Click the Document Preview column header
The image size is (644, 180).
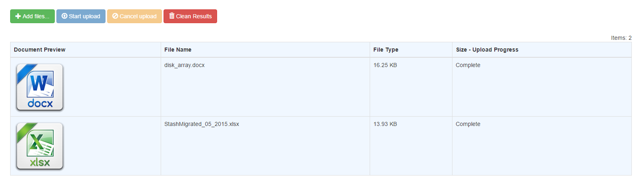click(x=39, y=50)
